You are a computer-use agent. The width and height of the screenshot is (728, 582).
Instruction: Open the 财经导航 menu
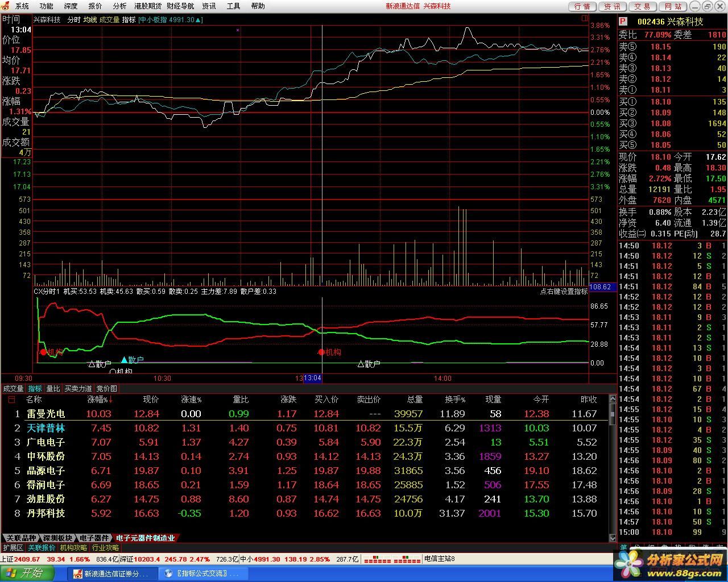pyautogui.click(x=180, y=6)
